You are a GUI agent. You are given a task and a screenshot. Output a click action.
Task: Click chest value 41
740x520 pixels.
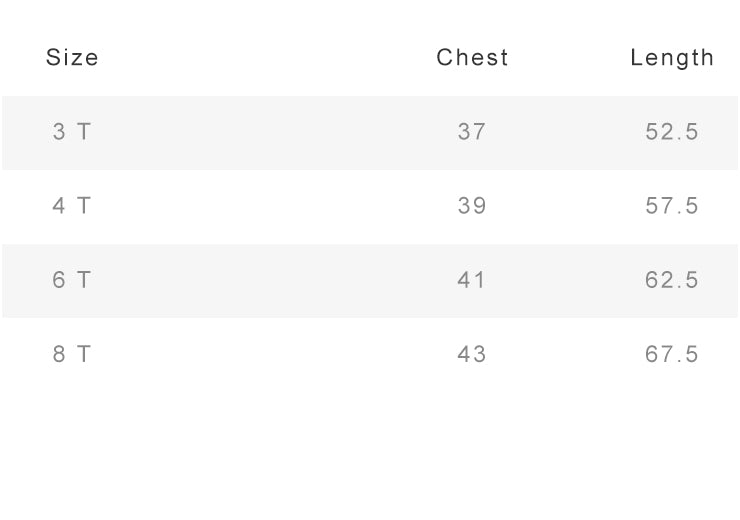(x=471, y=280)
